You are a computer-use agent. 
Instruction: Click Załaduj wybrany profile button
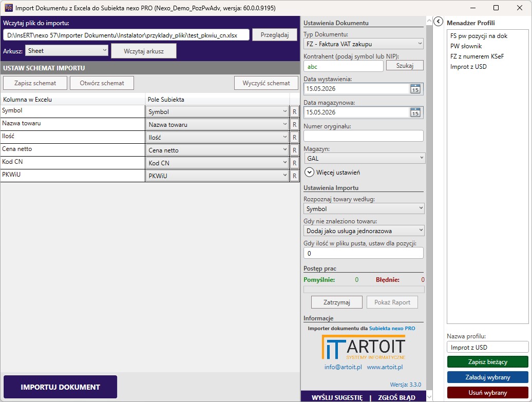point(487,377)
